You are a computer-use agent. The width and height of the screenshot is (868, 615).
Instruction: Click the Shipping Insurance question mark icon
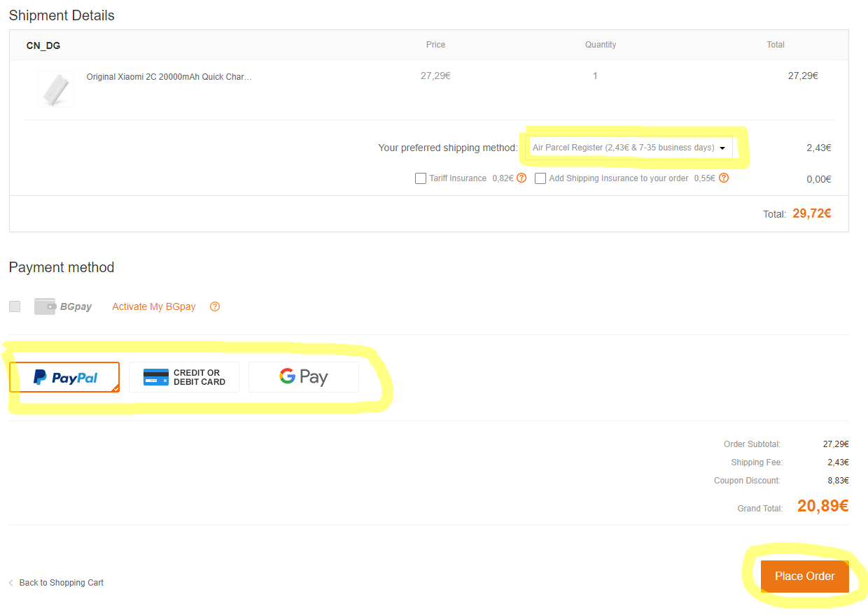pos(724,178)
